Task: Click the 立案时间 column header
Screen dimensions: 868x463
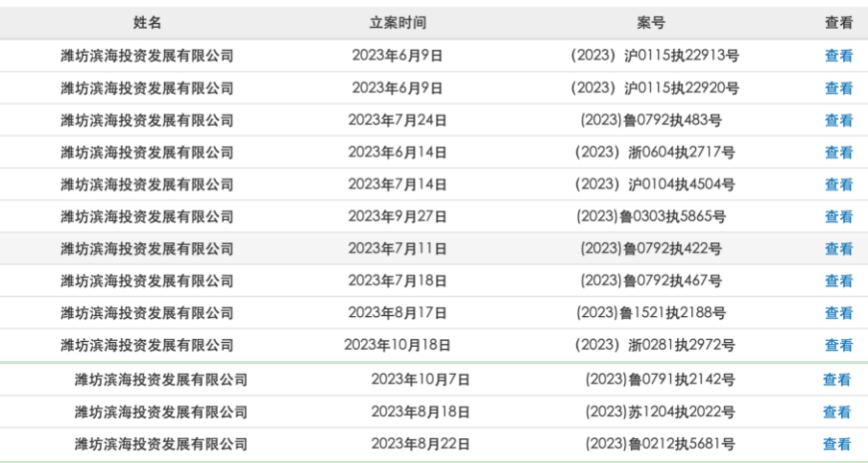Action: (x=398, y=22)
